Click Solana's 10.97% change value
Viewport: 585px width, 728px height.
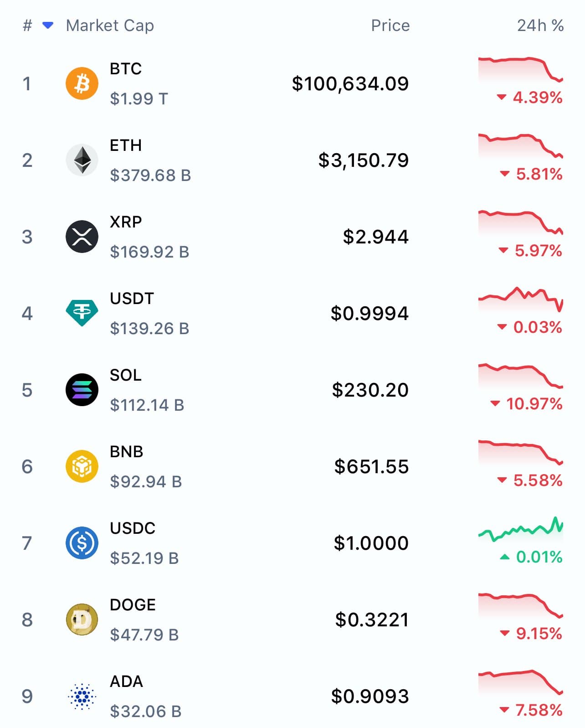(534, 404)
